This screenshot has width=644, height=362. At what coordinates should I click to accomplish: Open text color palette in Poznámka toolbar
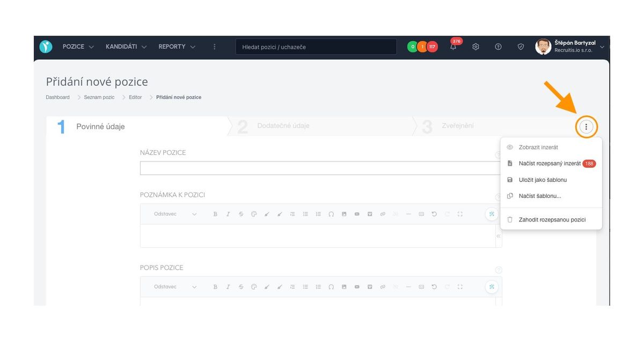click(x=254, y=214)
